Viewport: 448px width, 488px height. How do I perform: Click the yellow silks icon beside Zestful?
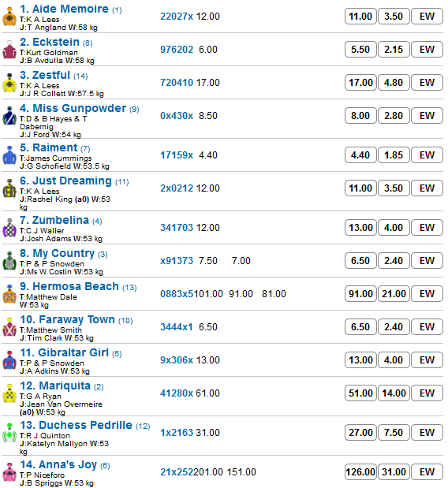point(9,83)
